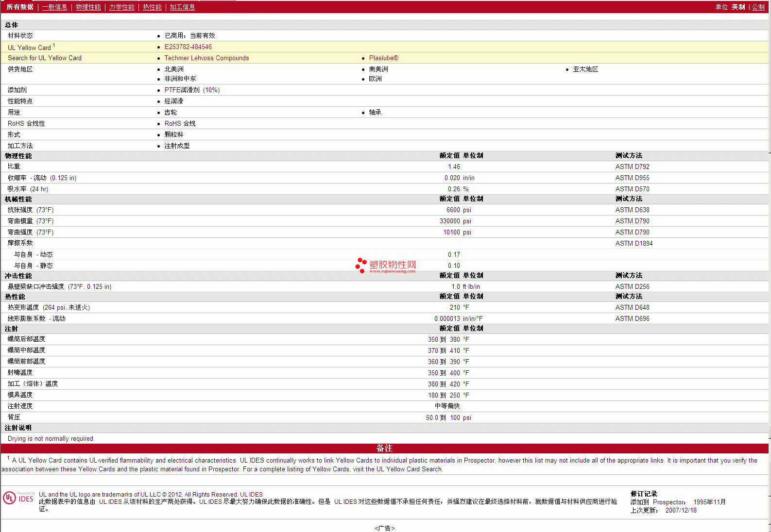
Task: Click the 摩擦系数 row label
Action: 20,243
